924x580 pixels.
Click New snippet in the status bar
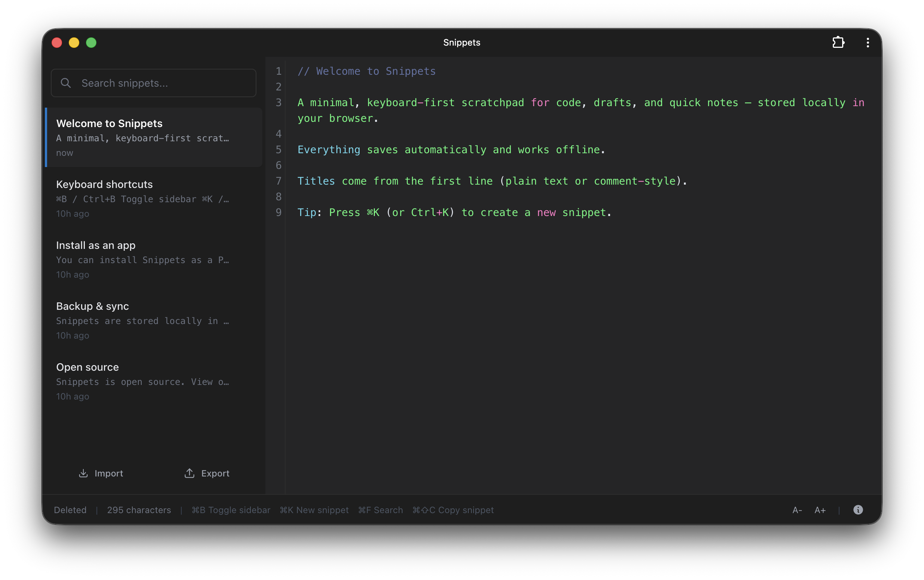[x=314, y=510]
